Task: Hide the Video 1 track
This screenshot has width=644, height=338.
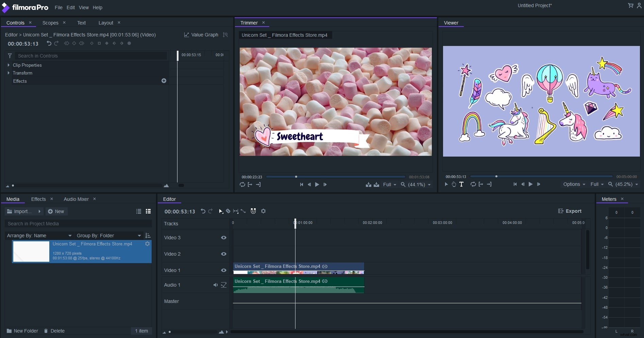Action: pyautogui.click(x=223, y=270)
